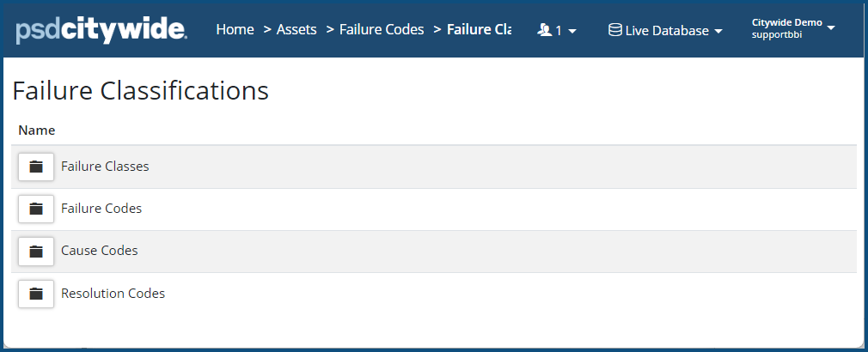The image size is (868, 352).
Task: Click the Failure Classifications page heading
Action: [141, 91]
